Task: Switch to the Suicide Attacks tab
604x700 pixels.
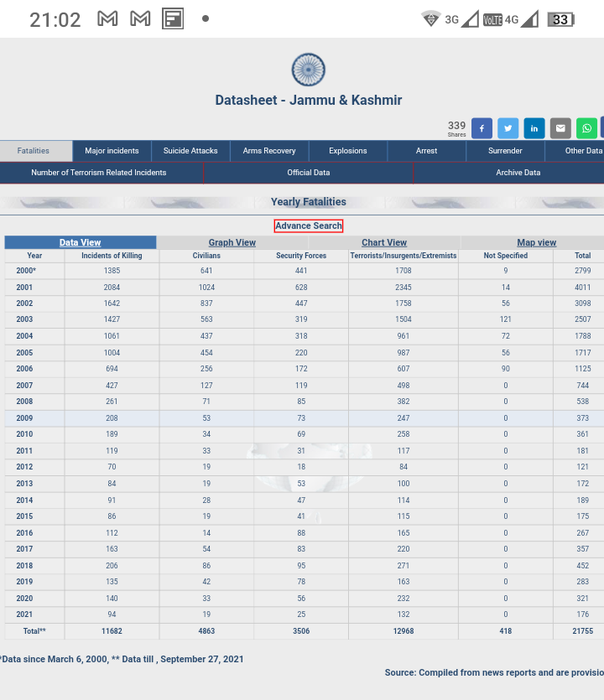Action: click(190, 151)
